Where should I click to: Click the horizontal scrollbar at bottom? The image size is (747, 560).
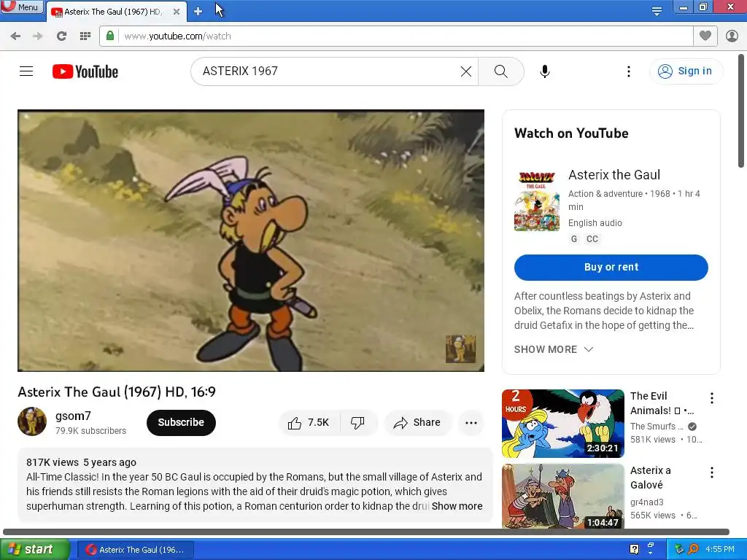[x=366, y=532]
